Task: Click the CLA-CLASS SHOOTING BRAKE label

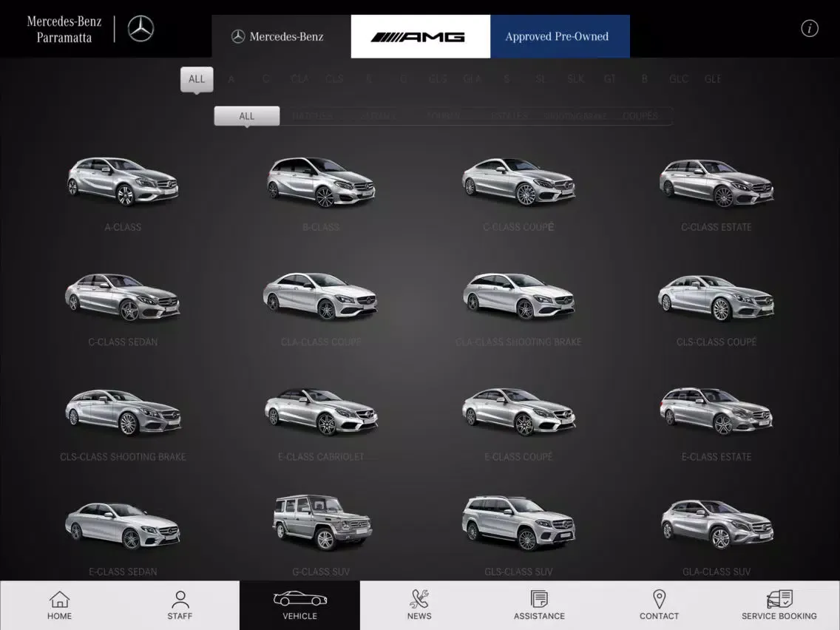Action: coord(518,342)
